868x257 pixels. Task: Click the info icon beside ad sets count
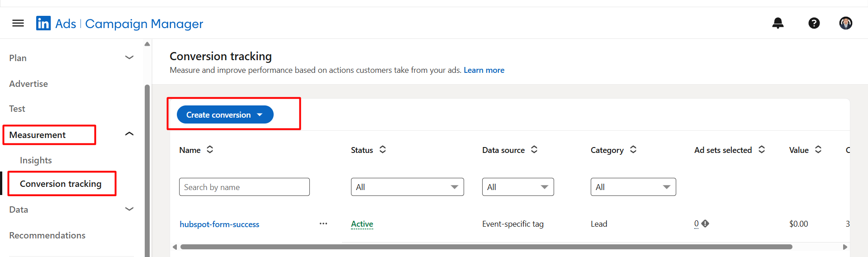[x=705, y=224]
